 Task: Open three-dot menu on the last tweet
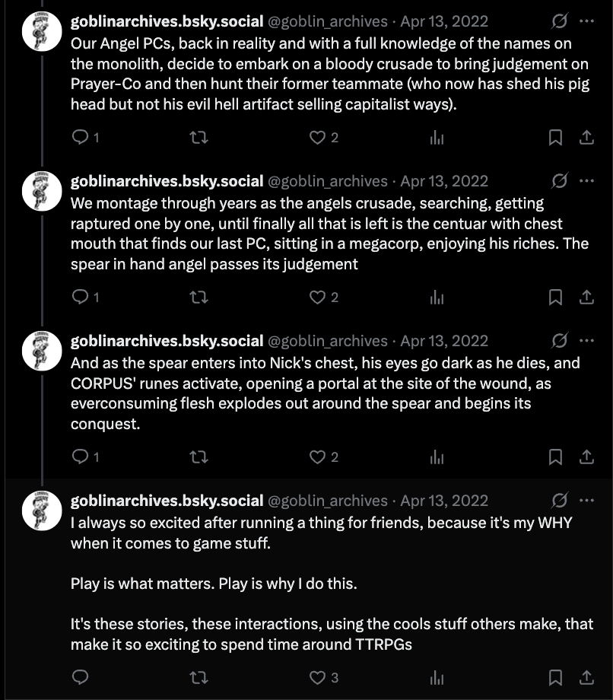(586, 500)
